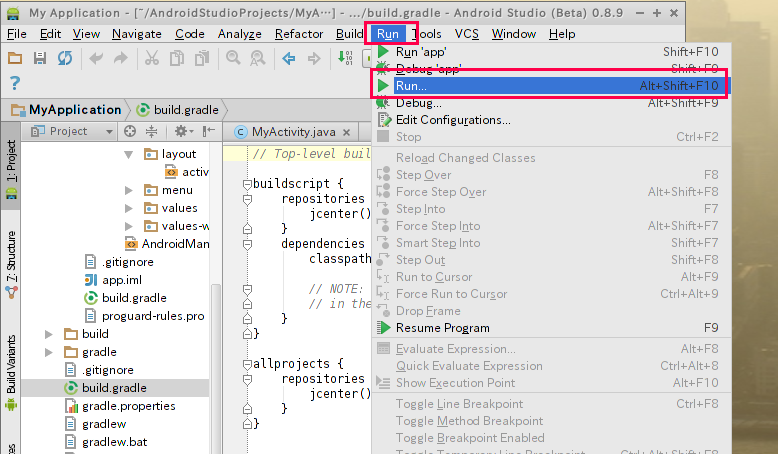Viewport: 778px width, 454px height.
Task: Fold the dependencies code block
Action: click(247, 244)
